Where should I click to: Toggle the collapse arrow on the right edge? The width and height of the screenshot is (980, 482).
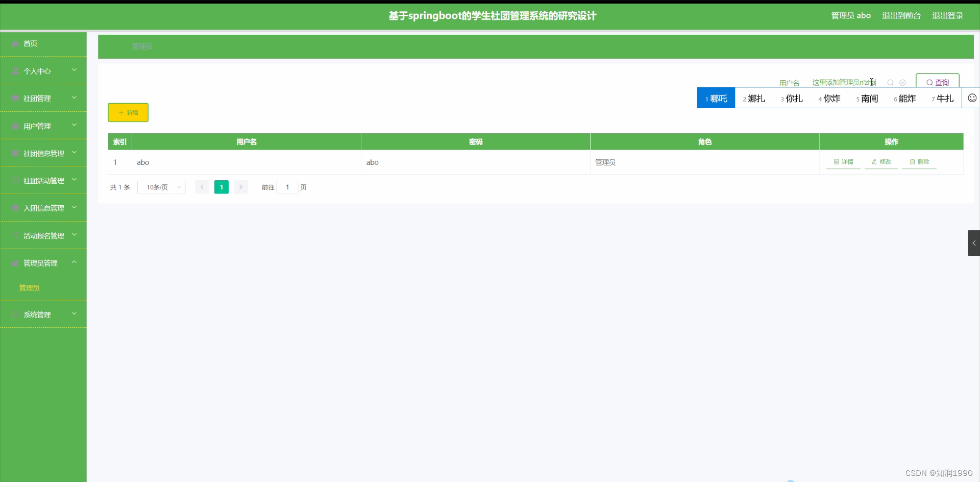pyautogui.click(x=974, y=243)
